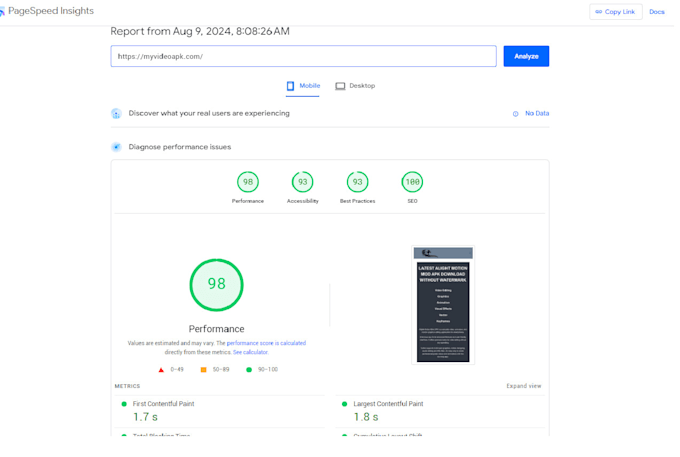Click the URL input field
Image resolution: width=680 pixels, height=457 pixels.
tap(303, 56)
